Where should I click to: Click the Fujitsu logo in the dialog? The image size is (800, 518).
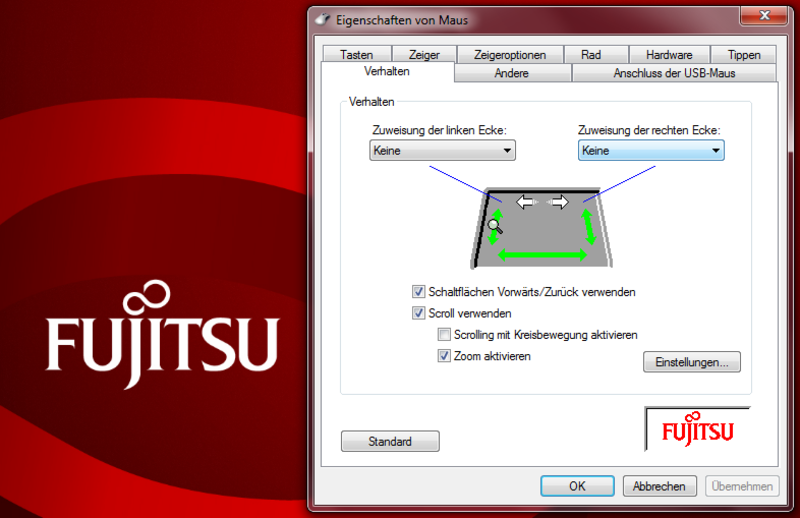[697, 429]
